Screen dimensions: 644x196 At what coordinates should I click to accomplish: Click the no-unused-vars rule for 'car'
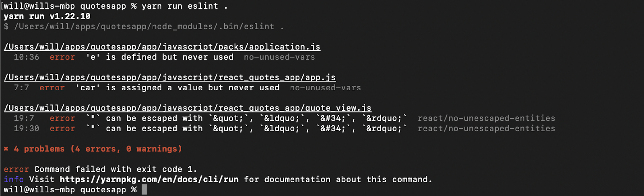326,88
